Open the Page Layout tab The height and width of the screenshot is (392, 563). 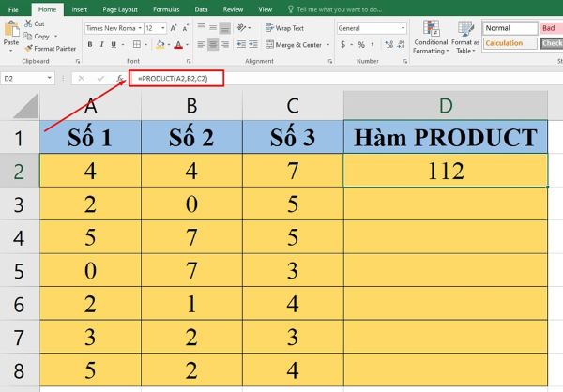[x=119, y=8]
